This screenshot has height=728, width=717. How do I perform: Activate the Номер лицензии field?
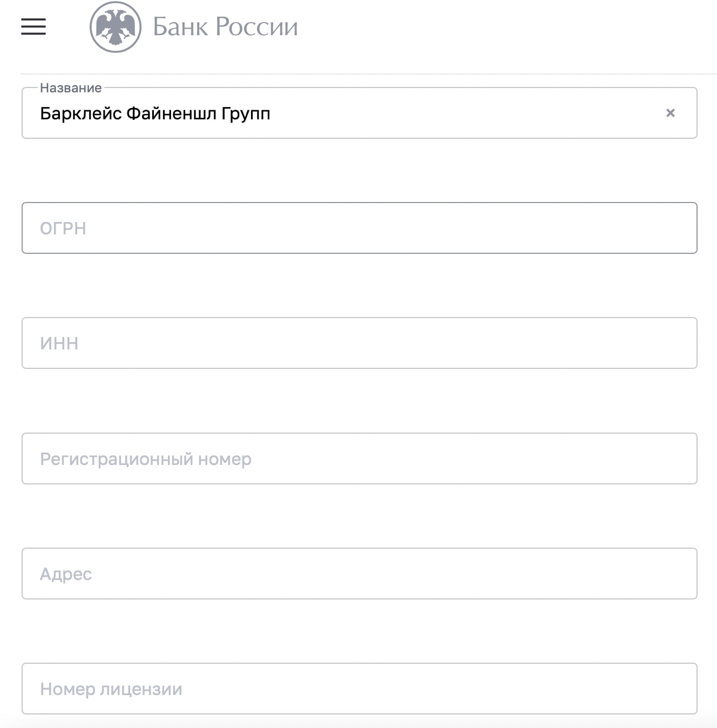point(360,689)
